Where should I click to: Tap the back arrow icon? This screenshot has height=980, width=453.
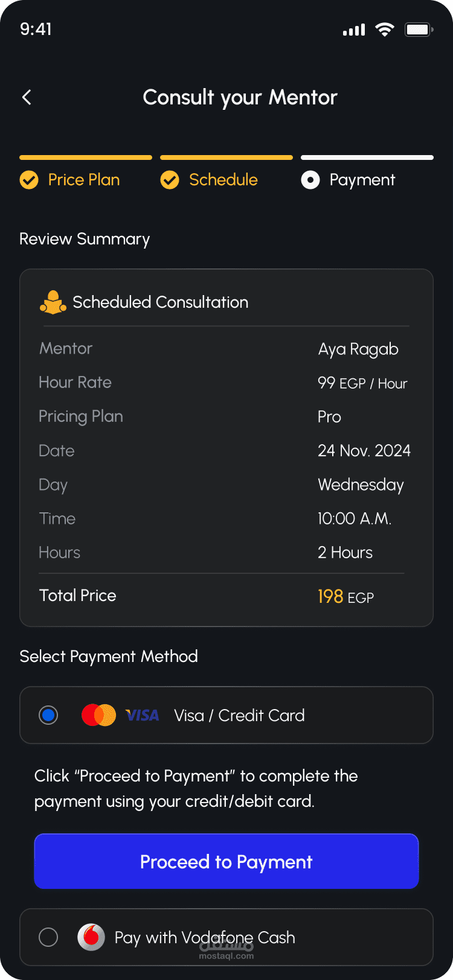(x=27, y=97)
